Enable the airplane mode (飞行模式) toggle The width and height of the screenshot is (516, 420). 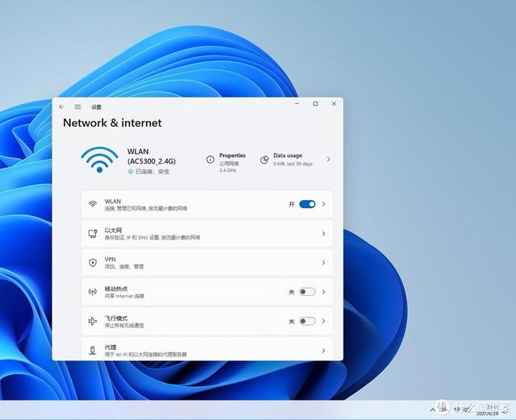307,321
